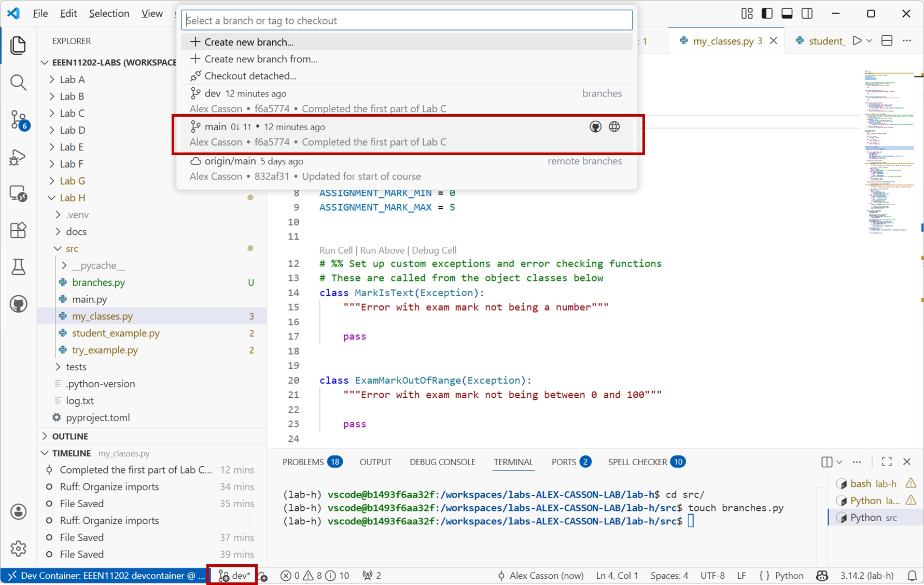Open the Search view in activity bar
Image resolution: width=924 pixels, height=585 pixels.
point(19,82)
